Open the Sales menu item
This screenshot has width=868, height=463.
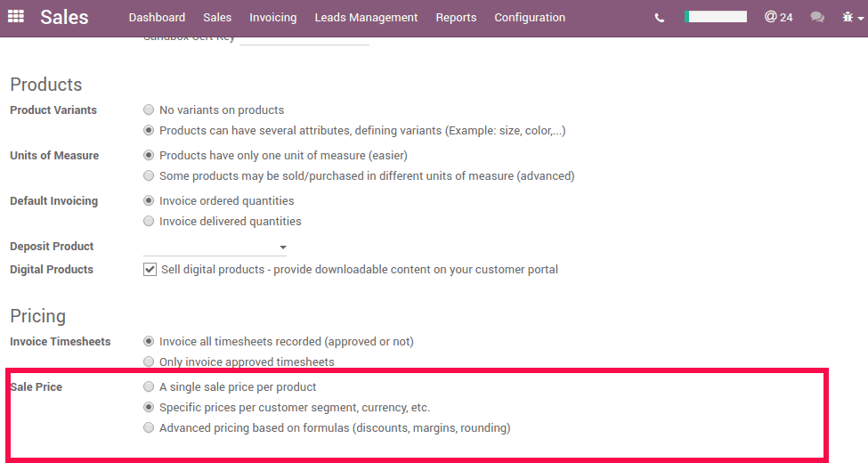click(x=217, y=17)
